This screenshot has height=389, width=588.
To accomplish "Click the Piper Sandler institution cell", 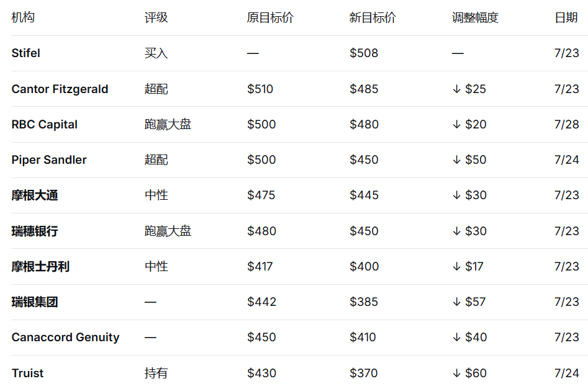I will click(49, 159).
